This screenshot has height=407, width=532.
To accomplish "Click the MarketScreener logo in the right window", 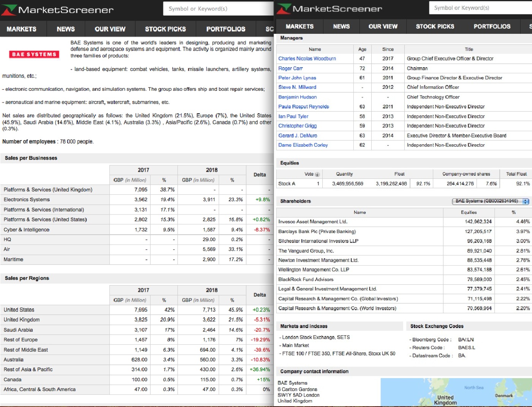I will click(329, 9).
